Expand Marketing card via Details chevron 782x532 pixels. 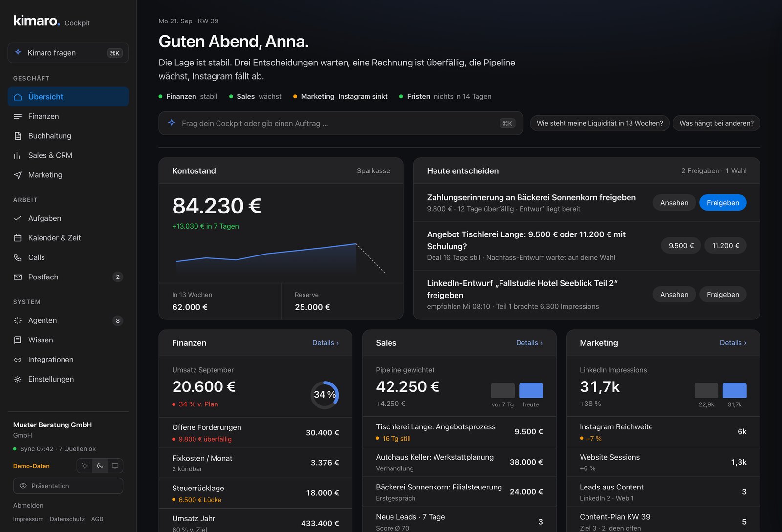[x=733, y=343]
